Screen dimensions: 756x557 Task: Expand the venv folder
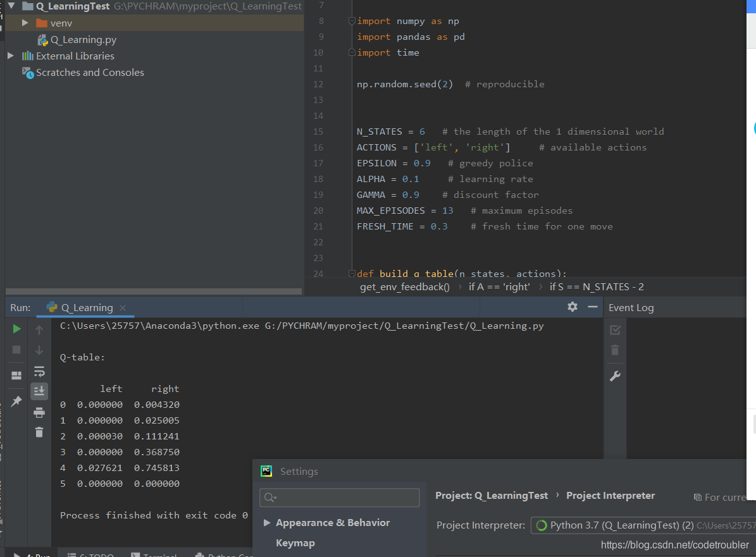coord(25,23)
